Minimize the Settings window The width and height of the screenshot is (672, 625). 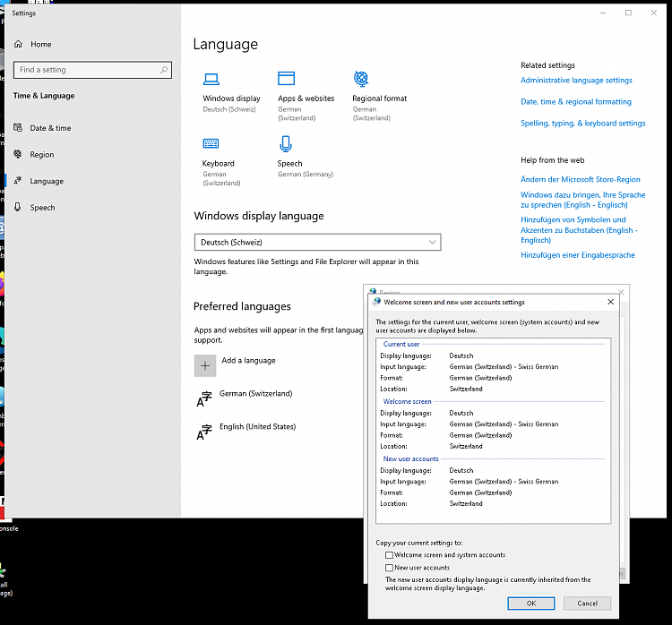(x=603, y=13)
